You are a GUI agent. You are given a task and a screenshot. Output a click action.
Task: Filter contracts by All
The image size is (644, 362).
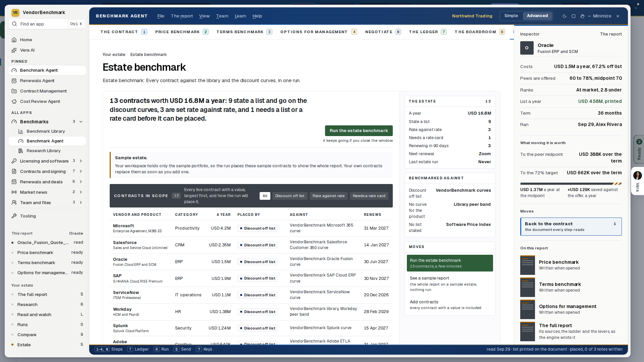point(265,196)
